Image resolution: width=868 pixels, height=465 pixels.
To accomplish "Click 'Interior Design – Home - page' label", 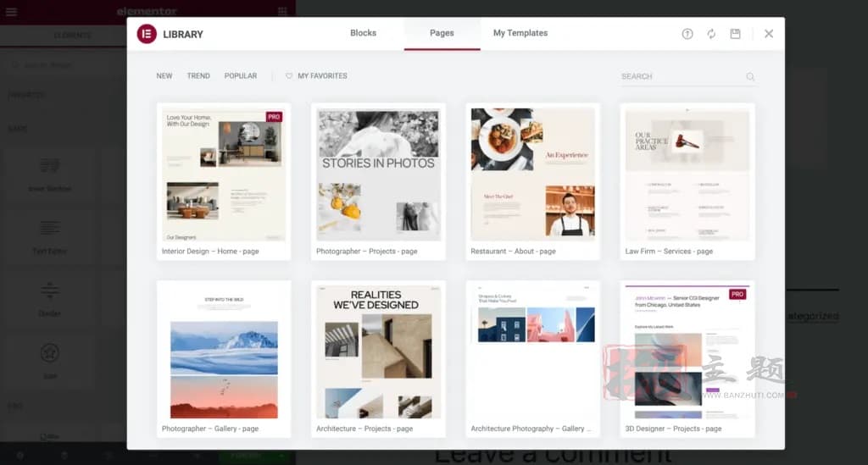I will click(x=210, y=251).
